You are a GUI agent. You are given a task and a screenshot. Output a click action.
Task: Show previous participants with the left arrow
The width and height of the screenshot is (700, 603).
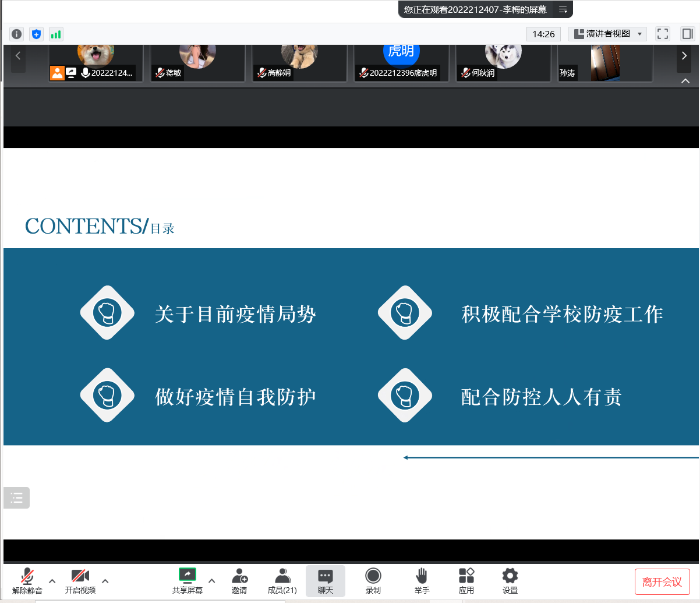coord(18,56)
